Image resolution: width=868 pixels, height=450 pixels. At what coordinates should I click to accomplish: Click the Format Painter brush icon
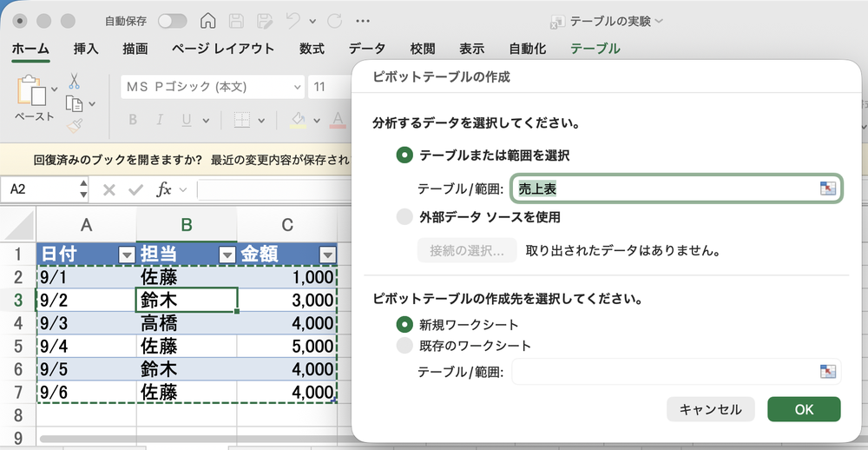pyautogui.click(x=75, y=126)
